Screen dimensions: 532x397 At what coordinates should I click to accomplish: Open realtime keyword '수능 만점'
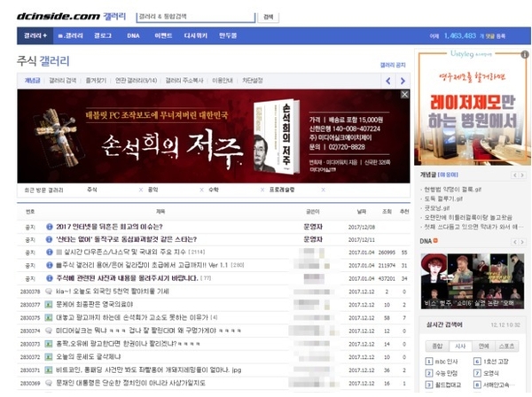coord(446,373)
